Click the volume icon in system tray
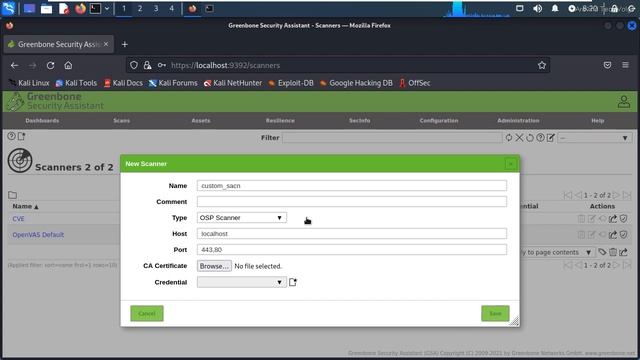640x360 pixels. click(538, 9)
